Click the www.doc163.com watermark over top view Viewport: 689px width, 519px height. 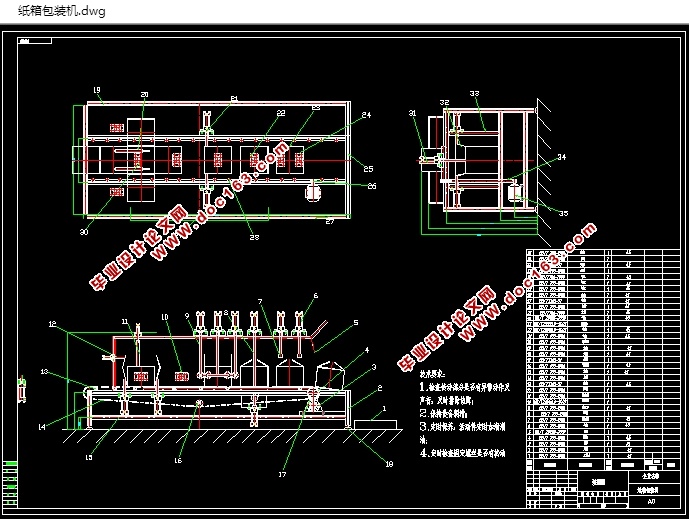(221, 200)
